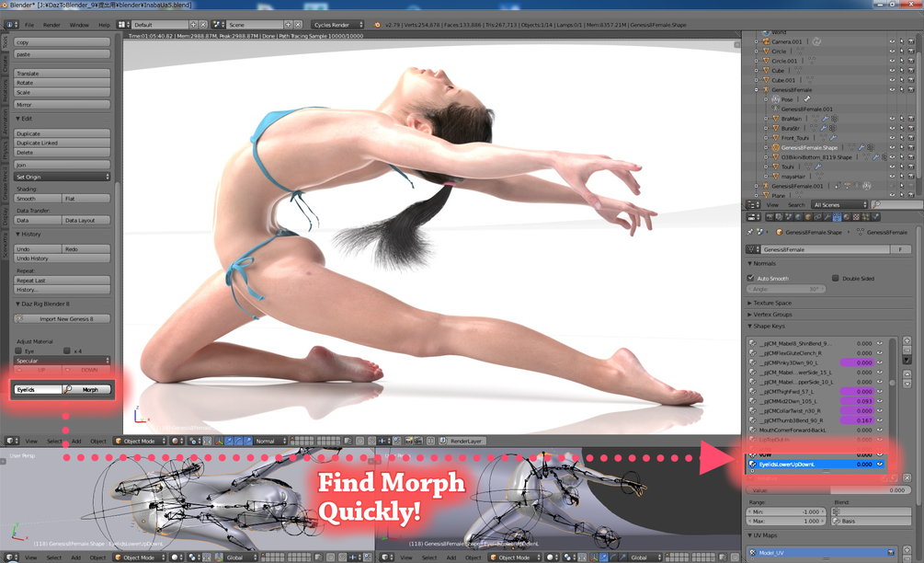The height and width of the screenshot is (563, 924).
Task: Mute the EyelidsLowerUpDownL shape key eye
Action: [x=880, y=465]
